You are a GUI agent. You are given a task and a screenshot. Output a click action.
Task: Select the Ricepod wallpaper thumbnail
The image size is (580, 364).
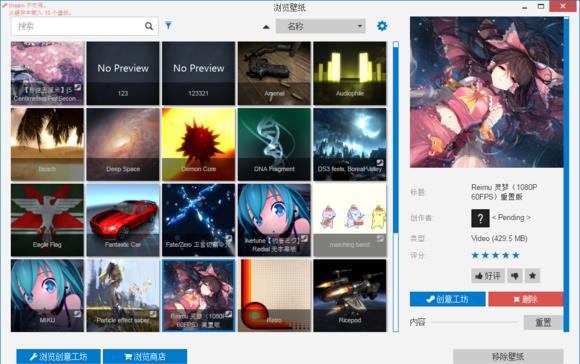(x=350, y=296)
